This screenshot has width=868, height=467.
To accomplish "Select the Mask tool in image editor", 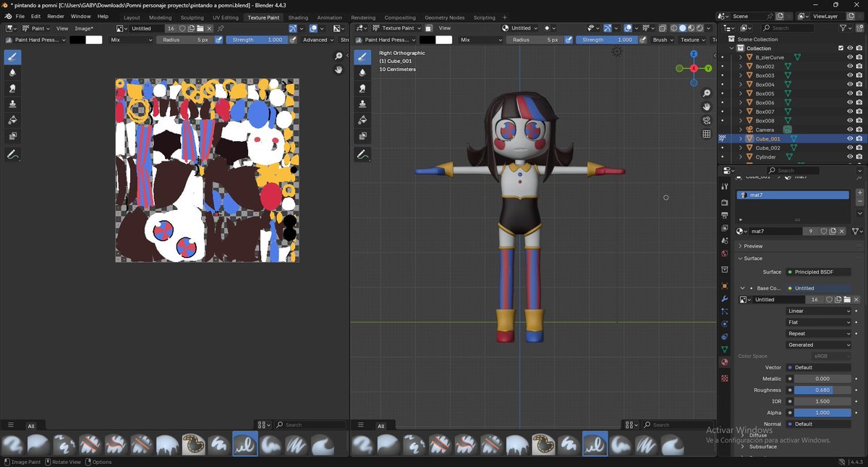I will 12,136.
